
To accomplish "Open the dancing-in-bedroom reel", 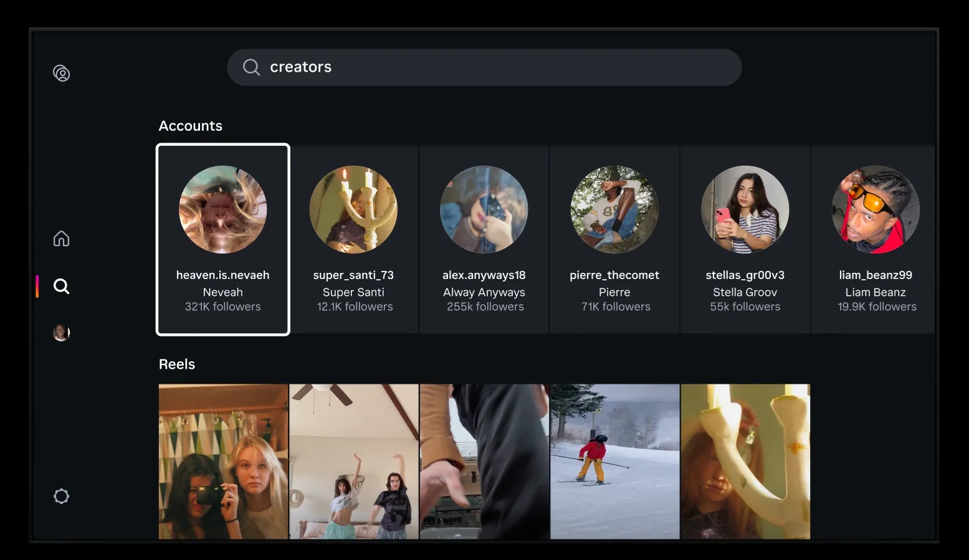I will (353, 461).
